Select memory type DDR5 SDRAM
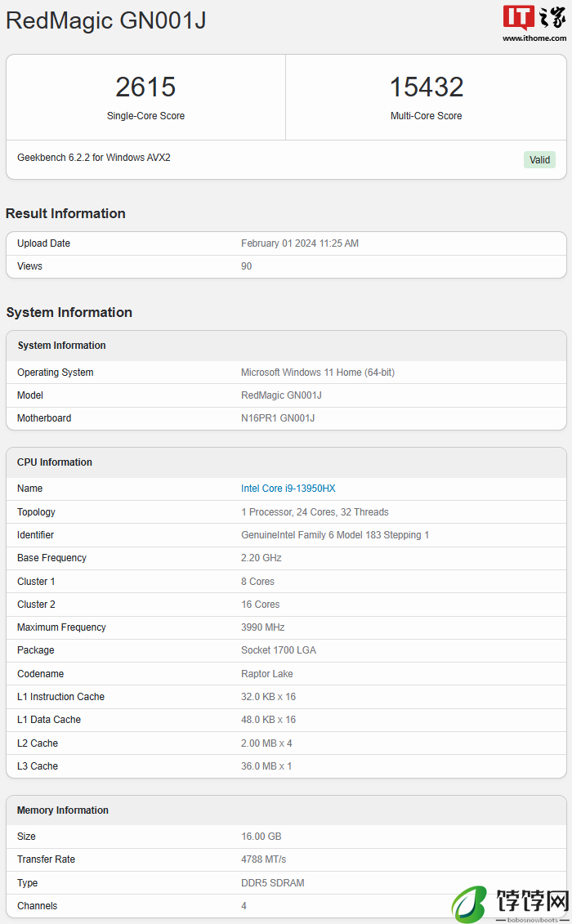 [272, 883]
